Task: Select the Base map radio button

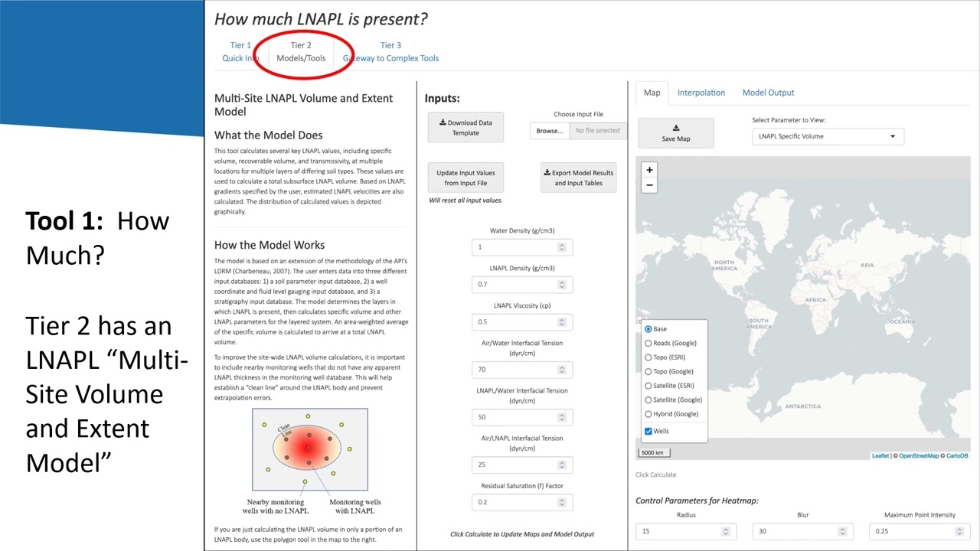Action: pos(648,329)
